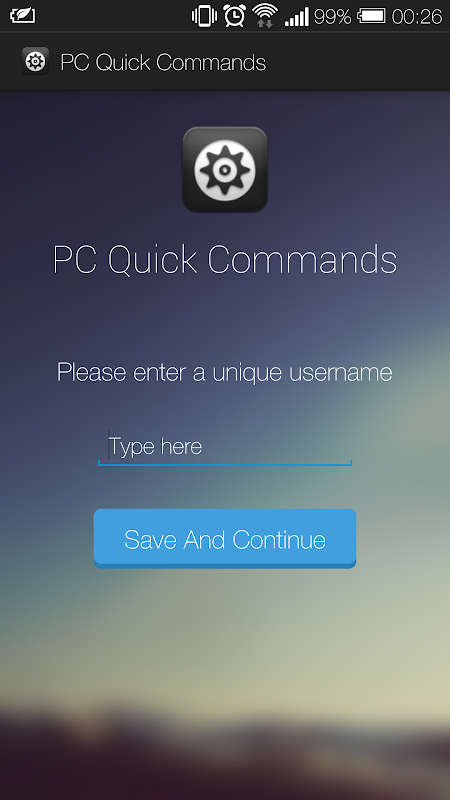The height and width of the screenshot is (800, 450).
Task: Tap the alarm clock status icon
Action: [x=234, y=16]
